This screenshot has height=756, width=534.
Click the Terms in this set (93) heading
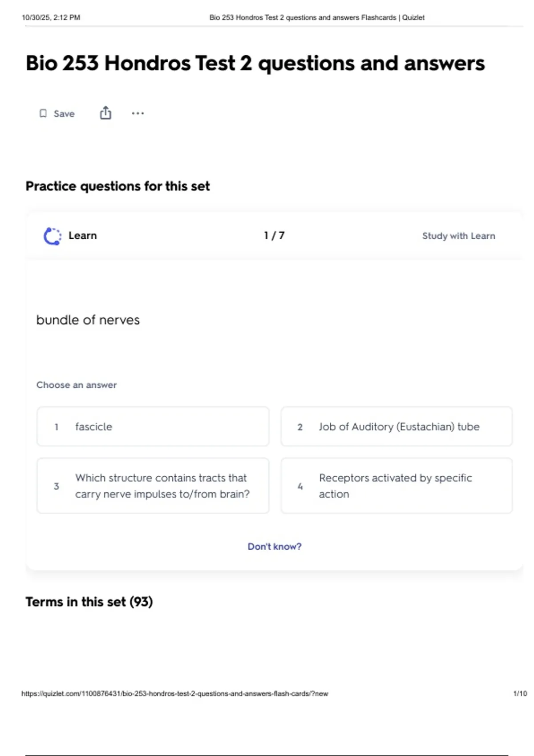(89, 602)
